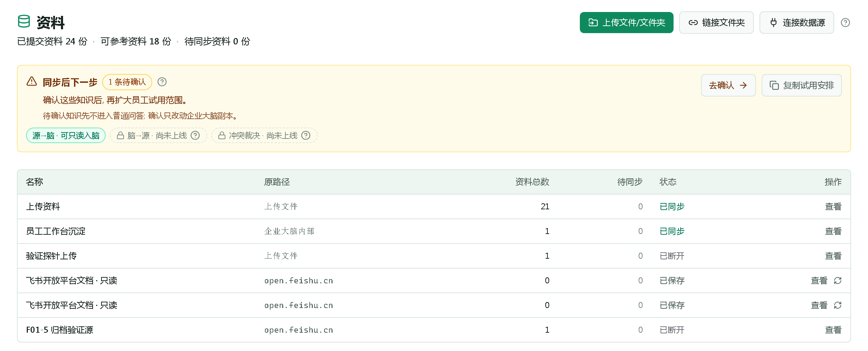Click the warning triangle icon in banner
Screen dimensions: 868x351
(x=32, y=81)
